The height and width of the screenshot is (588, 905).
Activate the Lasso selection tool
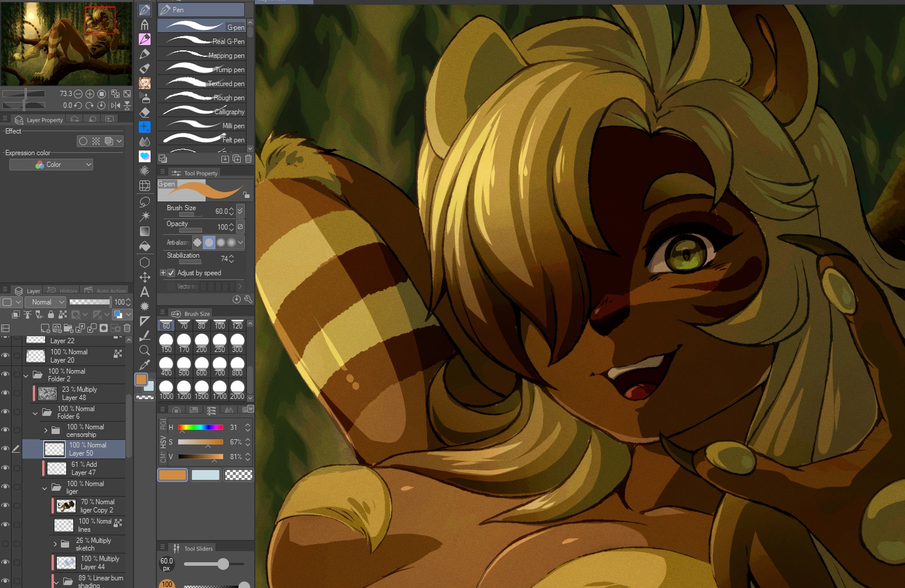point(145,202)
